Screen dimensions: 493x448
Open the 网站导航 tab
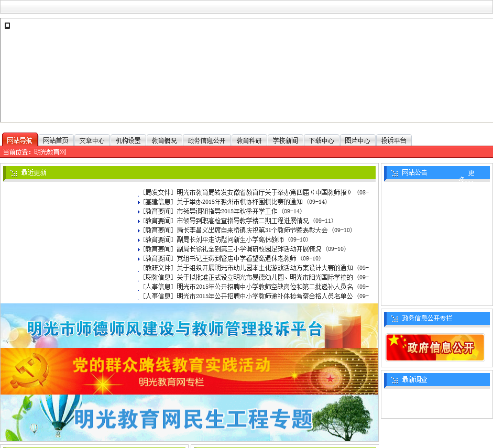tap(19, 140)
